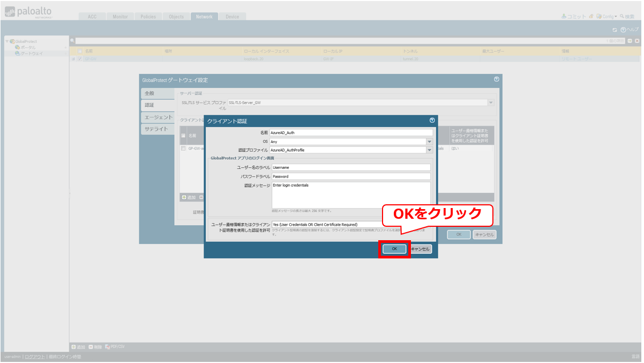Click the arrow apply-filter icon beside item count

point(630,41)
